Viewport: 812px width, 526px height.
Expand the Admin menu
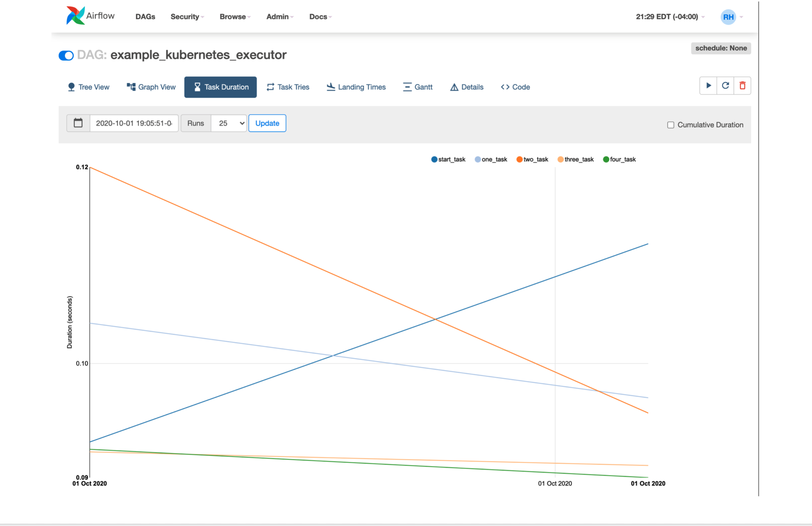tap(280, 17)
